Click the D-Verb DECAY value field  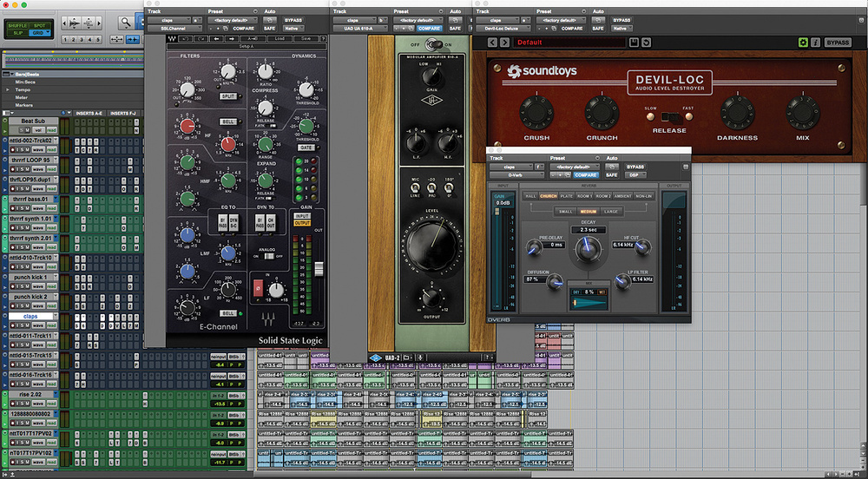pyautogui.click(x=588, y=230)
